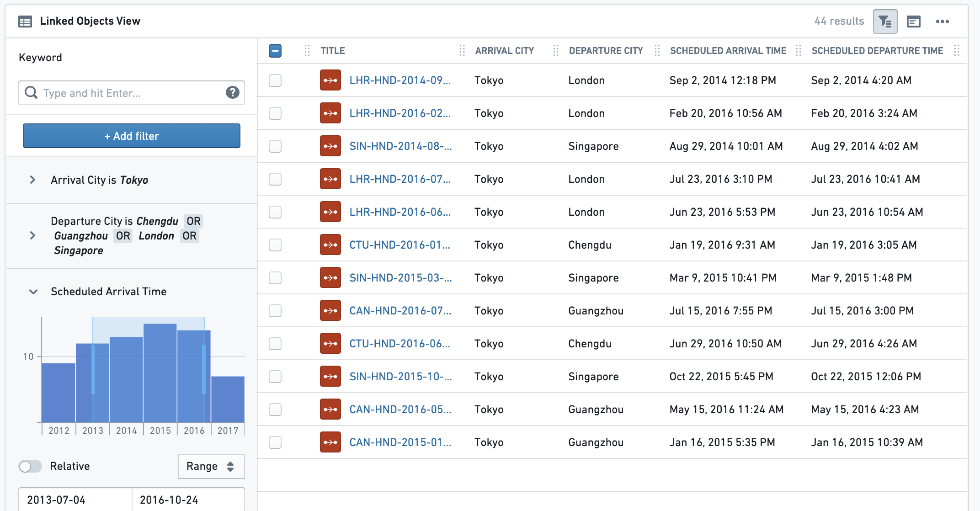This screenshot has width=980, height=511.
Task: Deselect all rows via header checkbox
Action: [x=275, y=51]
